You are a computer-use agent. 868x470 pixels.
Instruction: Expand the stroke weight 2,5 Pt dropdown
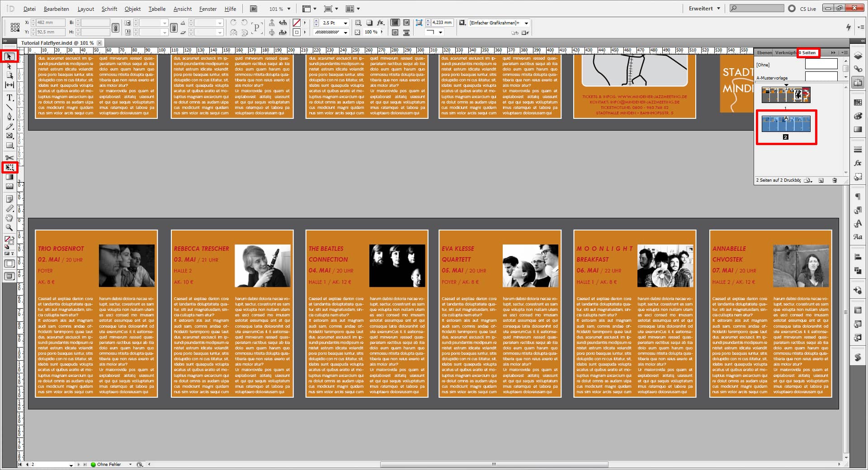[345, 23]
